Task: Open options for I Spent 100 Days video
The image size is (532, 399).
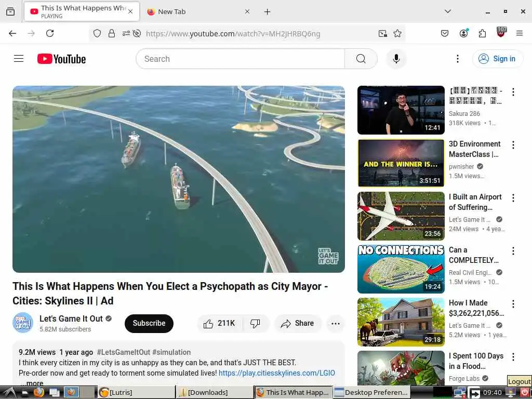Action: pyautogui.click(x=513, y=356)
